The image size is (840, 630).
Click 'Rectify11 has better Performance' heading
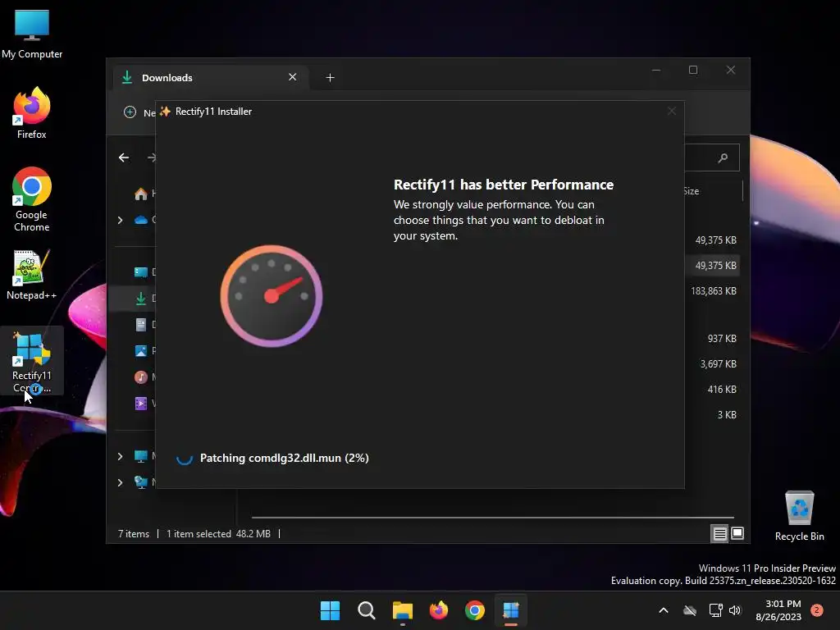pos(504,185)
